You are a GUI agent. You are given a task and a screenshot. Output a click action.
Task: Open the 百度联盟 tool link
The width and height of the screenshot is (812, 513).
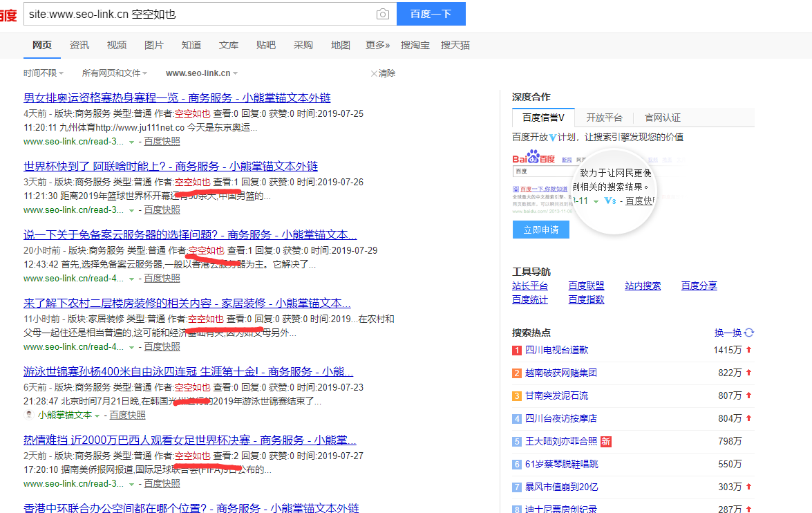586,286
